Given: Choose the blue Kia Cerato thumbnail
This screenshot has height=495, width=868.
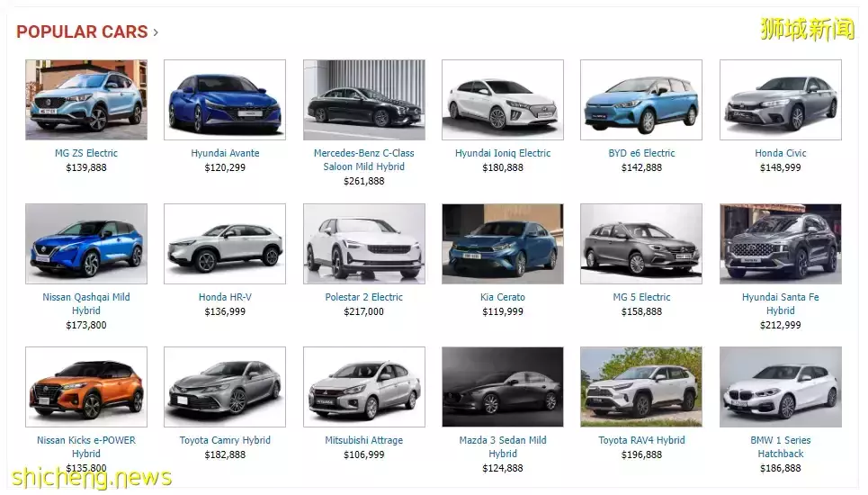Looking at the screenshot, I should click(x=503, y=244).
